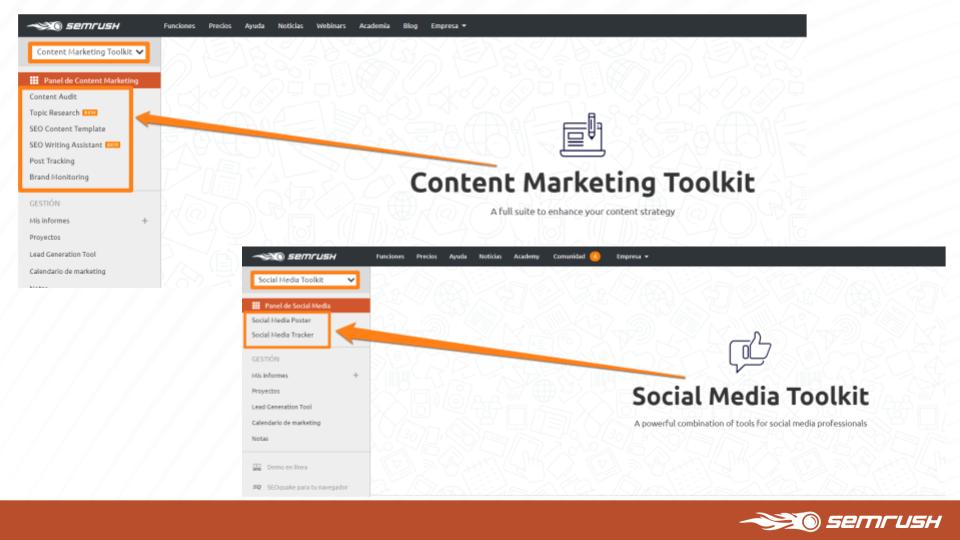Expand Empresa menu in Social Media window
Screen dimensions: 960x540
pos(632,257)
